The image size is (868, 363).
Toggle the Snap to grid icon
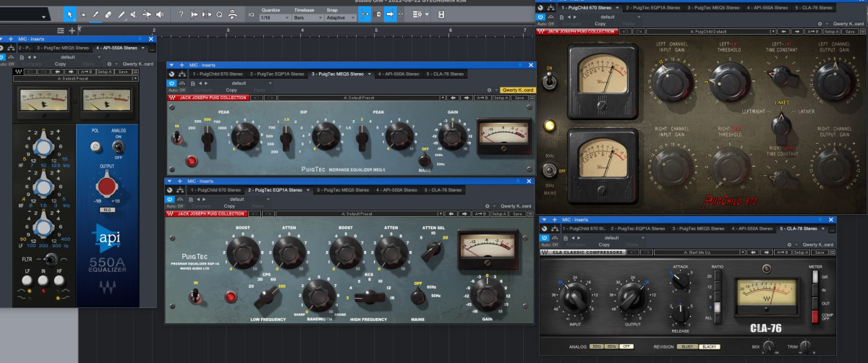coord(365,14)
